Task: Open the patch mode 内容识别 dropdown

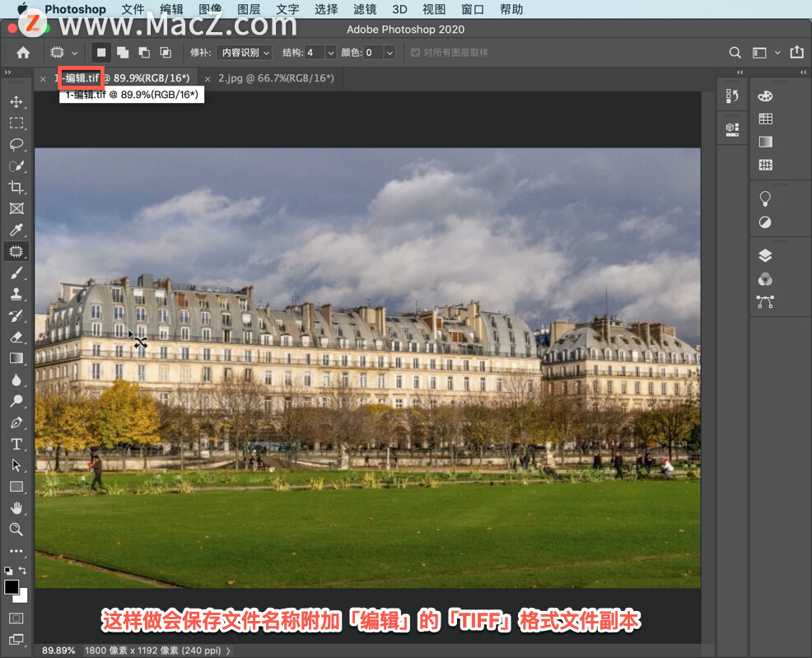Action: click(x=244, y=52)
